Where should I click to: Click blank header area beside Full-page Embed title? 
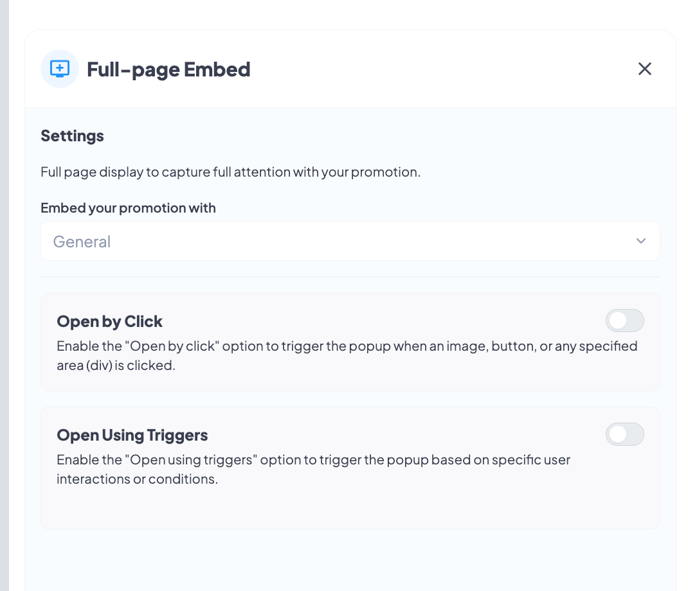(x=439, y=69)
